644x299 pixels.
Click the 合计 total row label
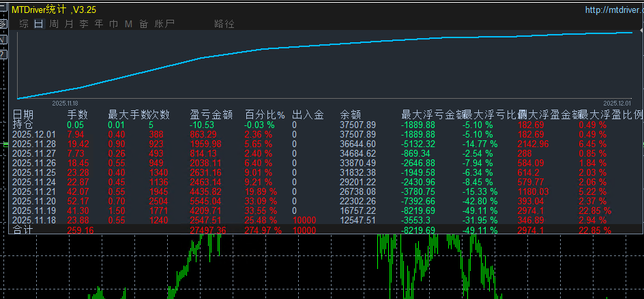pos(23,230)
